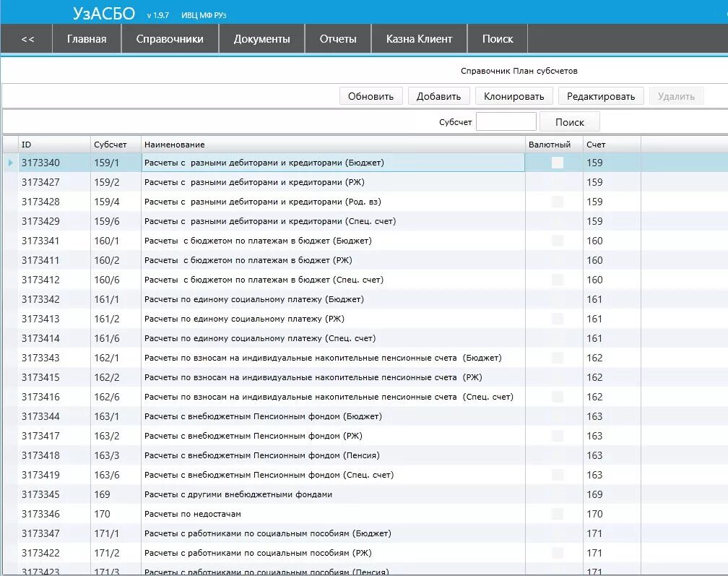Click the Удалить button

click(677, 96)
